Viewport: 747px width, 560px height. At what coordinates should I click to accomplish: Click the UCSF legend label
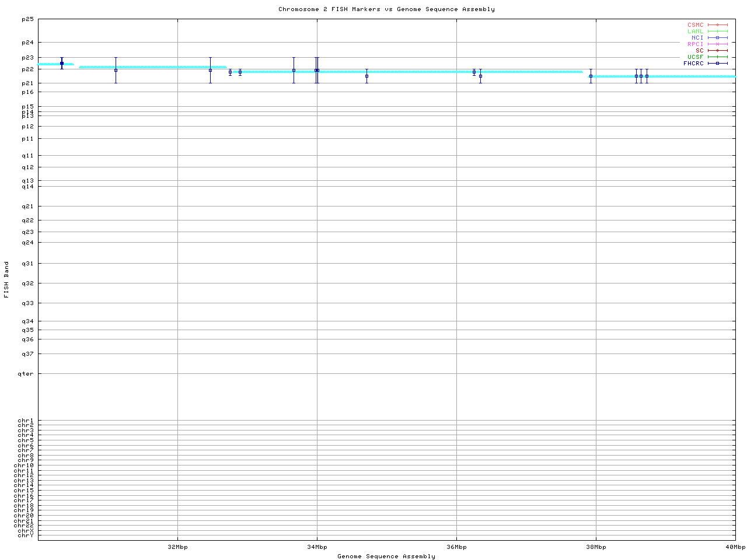[695, 57]
